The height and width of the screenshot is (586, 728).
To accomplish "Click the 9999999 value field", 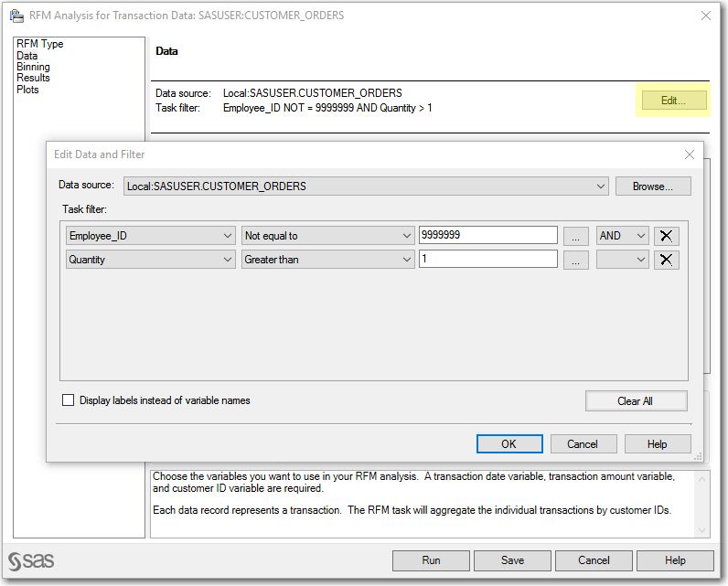I will pos(488,235).
